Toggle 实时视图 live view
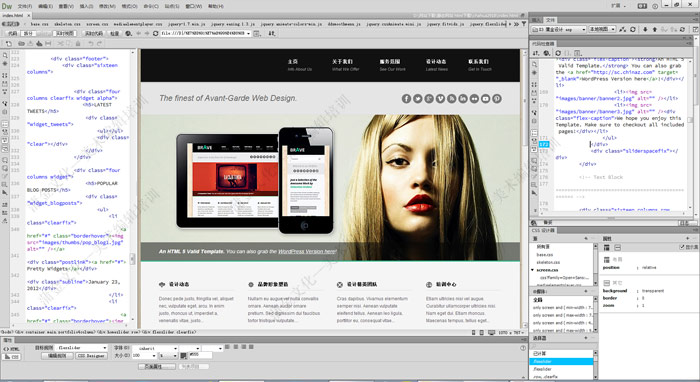 pos(65,33)
